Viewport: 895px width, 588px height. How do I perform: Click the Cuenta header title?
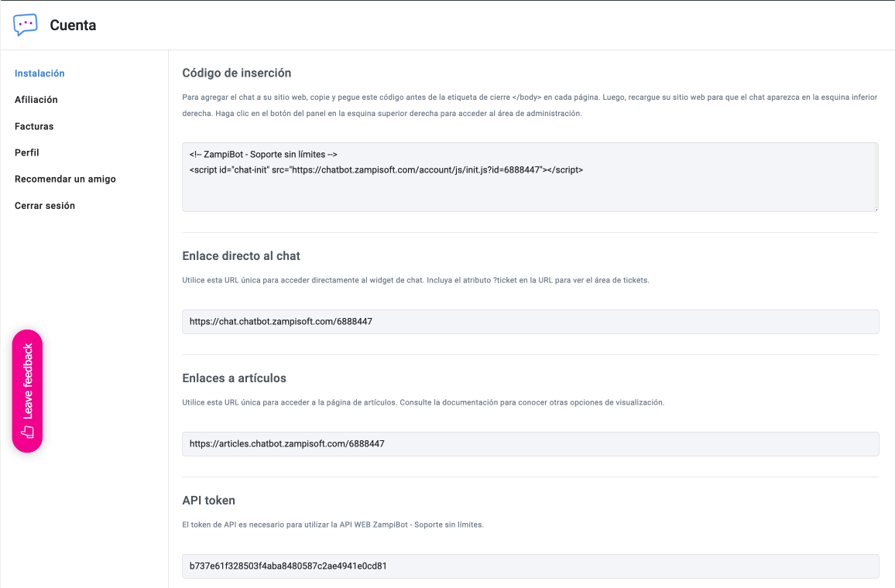pos(73,26)
